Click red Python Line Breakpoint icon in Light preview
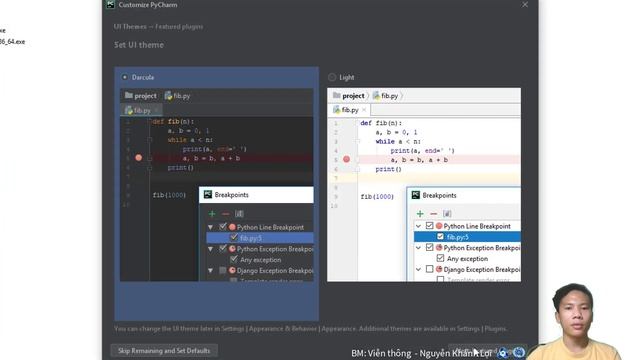640x360 pixels. point(439,226)
